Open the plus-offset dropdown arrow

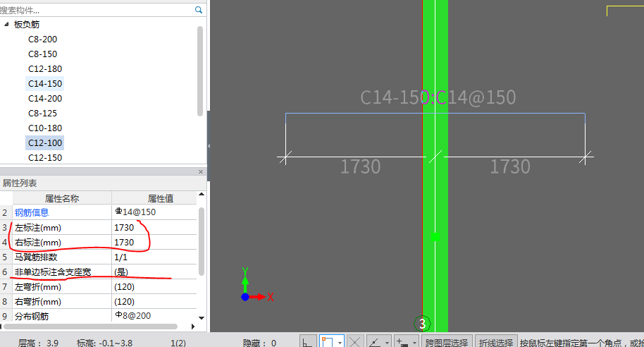tap(414, 342)
